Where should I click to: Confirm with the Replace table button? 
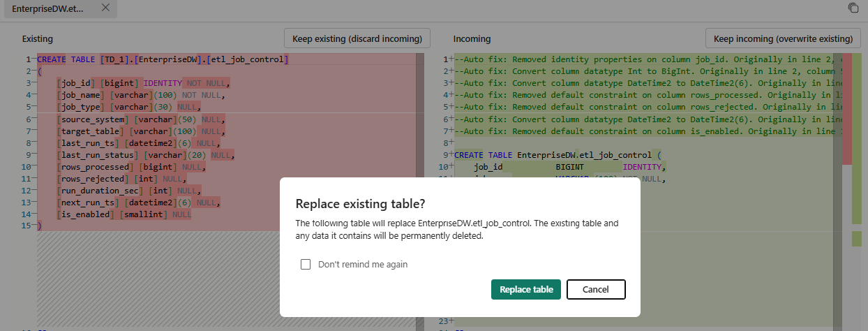(x=526, y=289)
